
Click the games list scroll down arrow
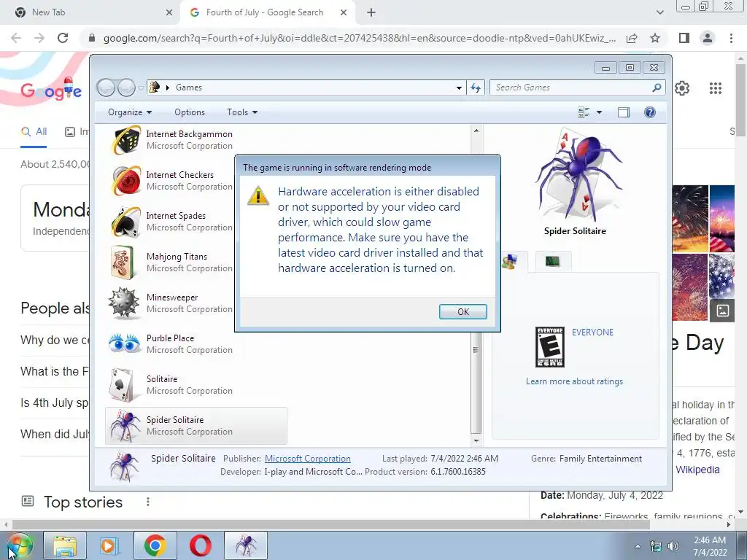click(476, 440)
